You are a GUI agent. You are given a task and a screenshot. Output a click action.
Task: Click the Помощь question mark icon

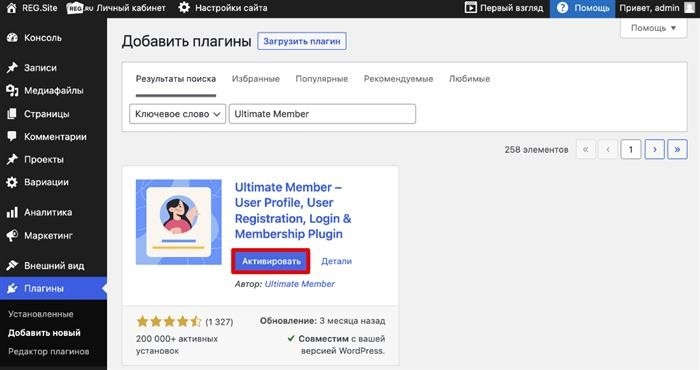pos(562,8)
